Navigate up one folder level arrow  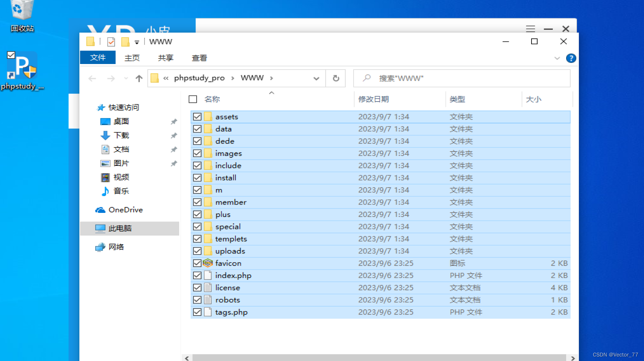click(139, 79)
